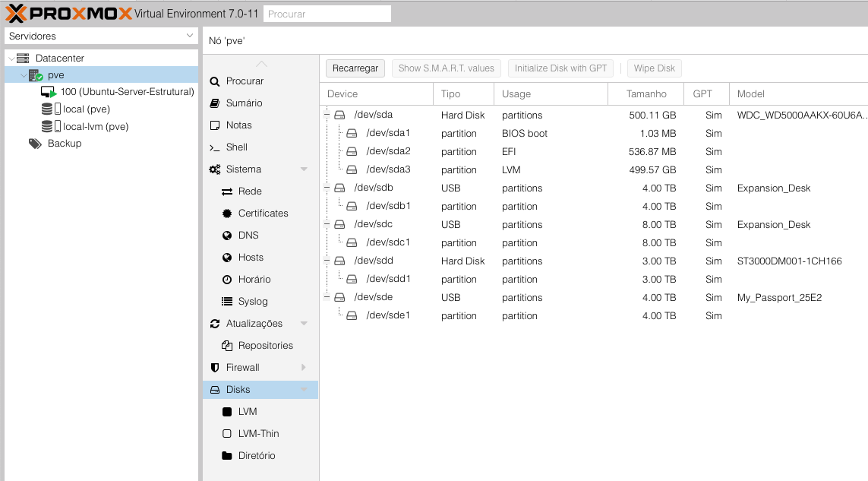
Task: Select Sumário in the node menu
Action: [244, 103]
